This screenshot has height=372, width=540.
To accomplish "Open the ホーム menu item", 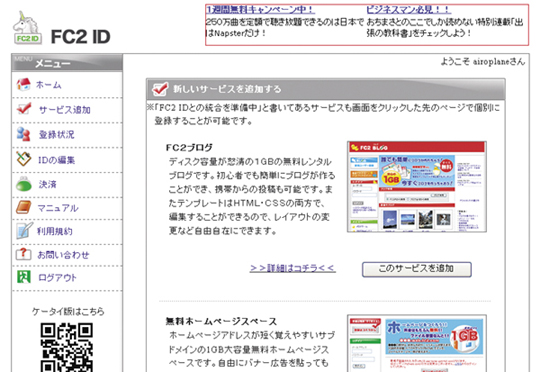I will pos(49,85).
